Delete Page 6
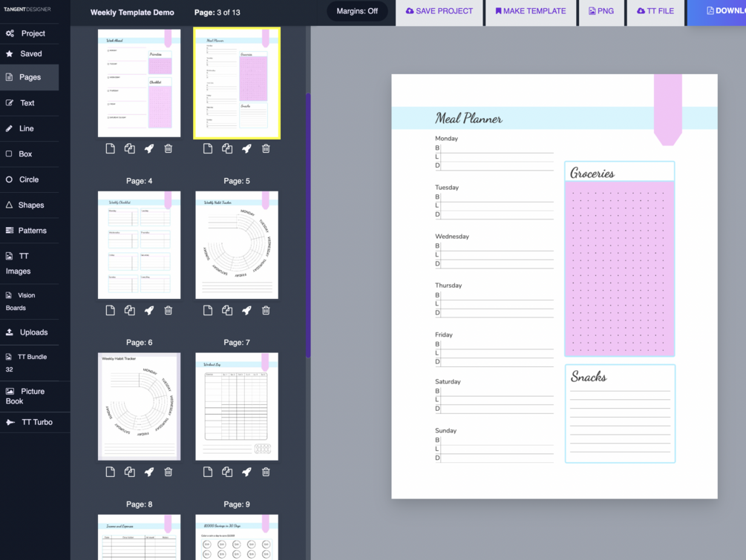 pyautogui.click(x=168, y=472)
